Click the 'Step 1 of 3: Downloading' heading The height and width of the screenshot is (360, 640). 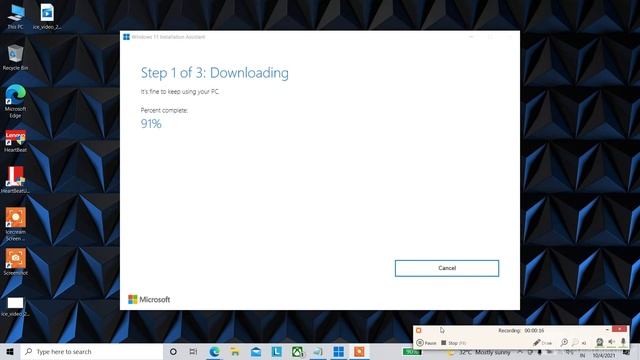click(x=215, y=73)
